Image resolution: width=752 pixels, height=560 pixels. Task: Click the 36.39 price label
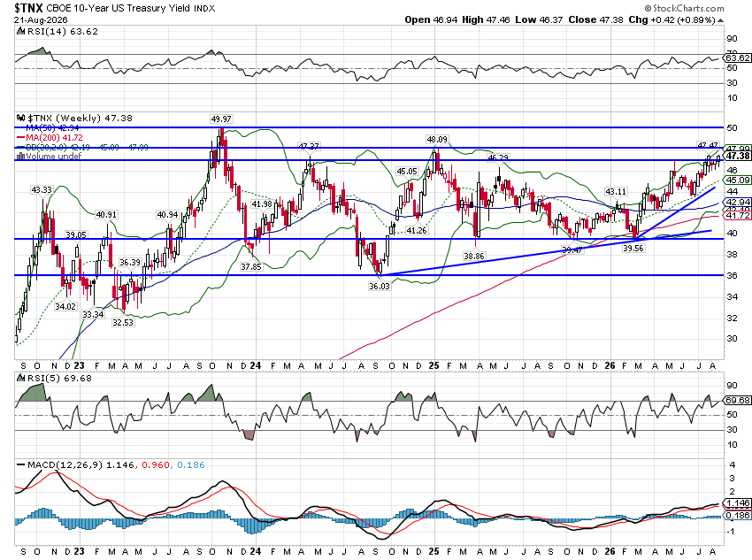click(130, 263)
